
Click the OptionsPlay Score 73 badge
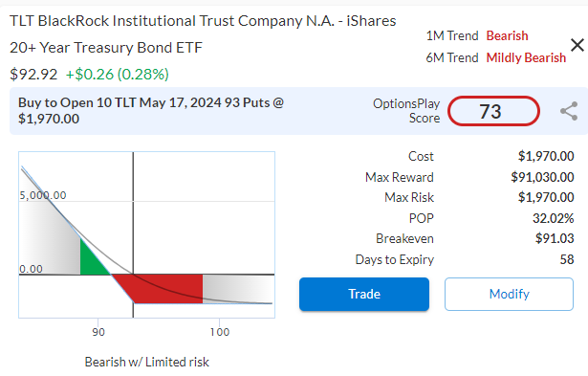coord(493,111)
